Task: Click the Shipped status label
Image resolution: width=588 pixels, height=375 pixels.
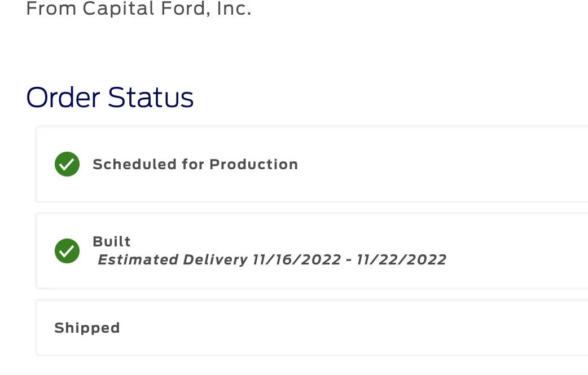Action: coord(87,328)
